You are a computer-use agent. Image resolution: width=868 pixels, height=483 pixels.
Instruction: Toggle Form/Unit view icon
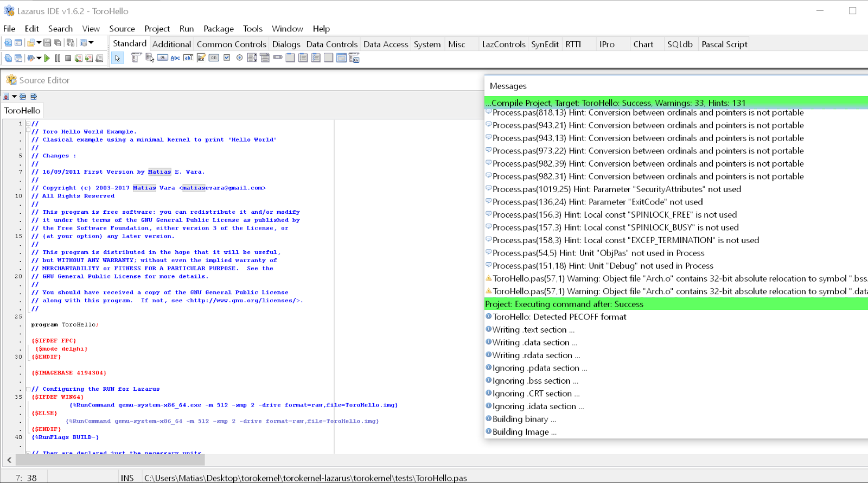point(70,42)
